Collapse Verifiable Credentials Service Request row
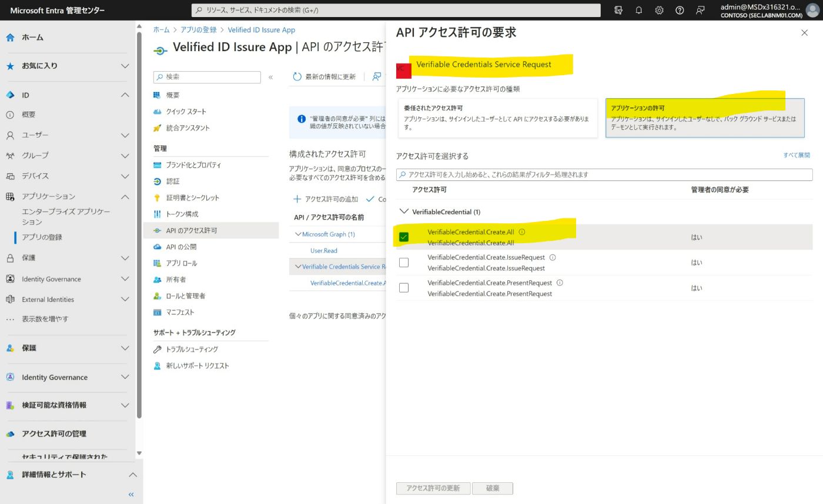This screenshot has width=823, height=504. click(x=298, y=267)
